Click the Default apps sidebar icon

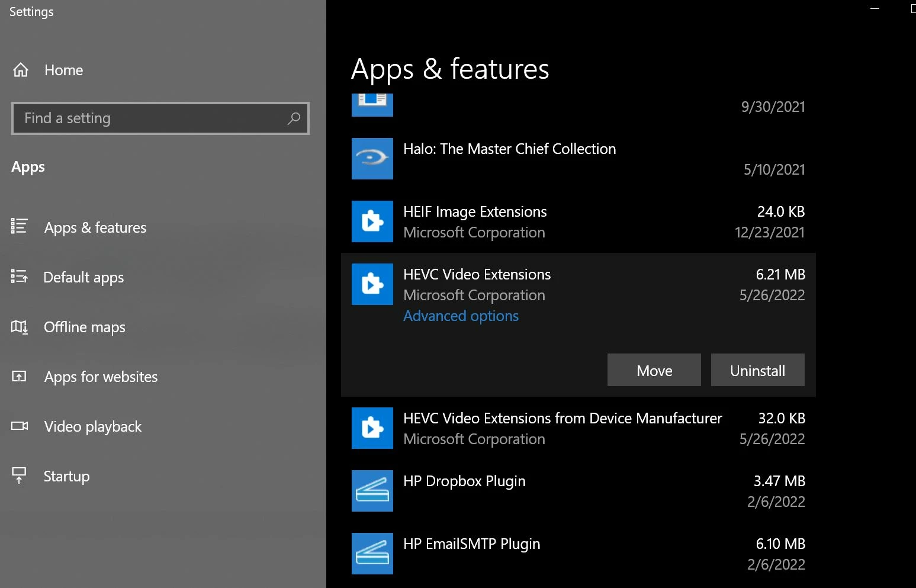click(20, 276)
